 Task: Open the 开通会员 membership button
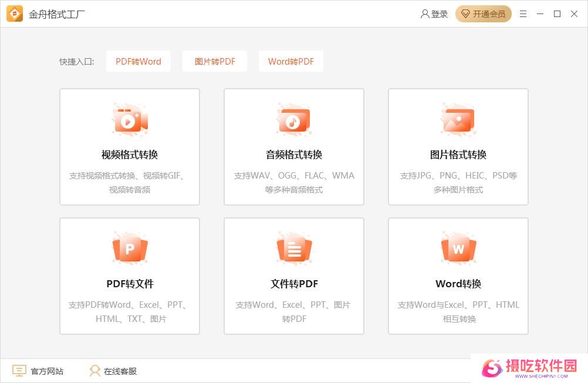[484, 14]
